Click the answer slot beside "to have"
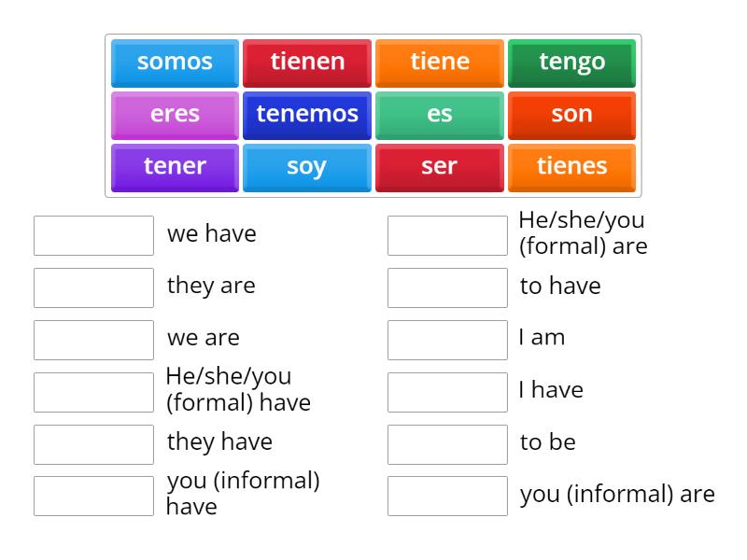 447,287
